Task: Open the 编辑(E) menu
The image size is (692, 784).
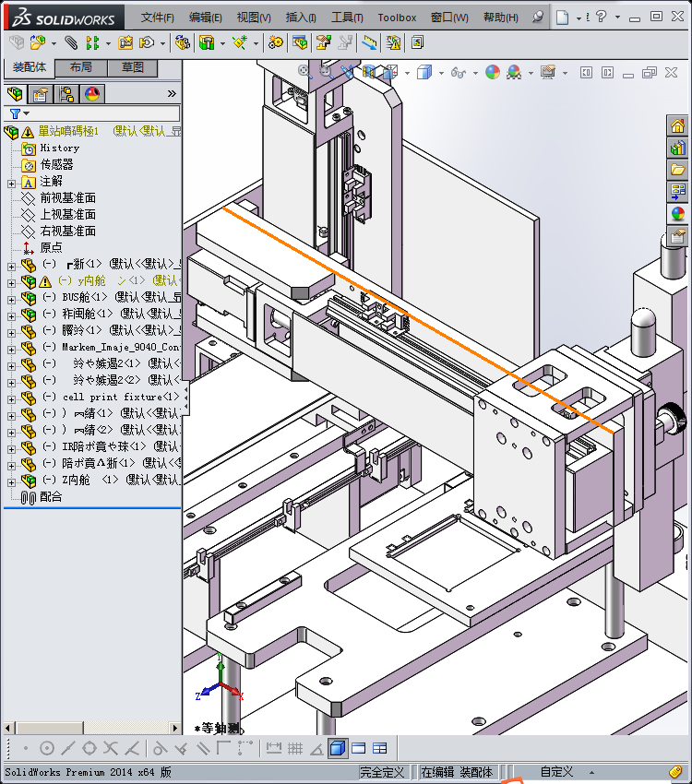Action: coord(206,18)
